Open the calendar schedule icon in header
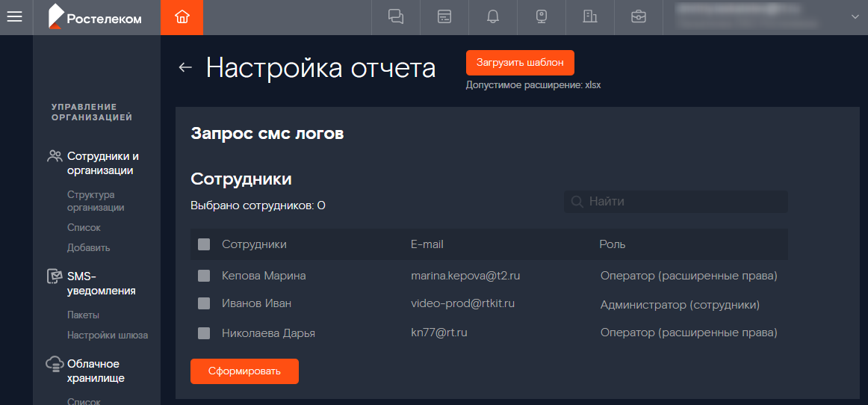 click(444, 17)
